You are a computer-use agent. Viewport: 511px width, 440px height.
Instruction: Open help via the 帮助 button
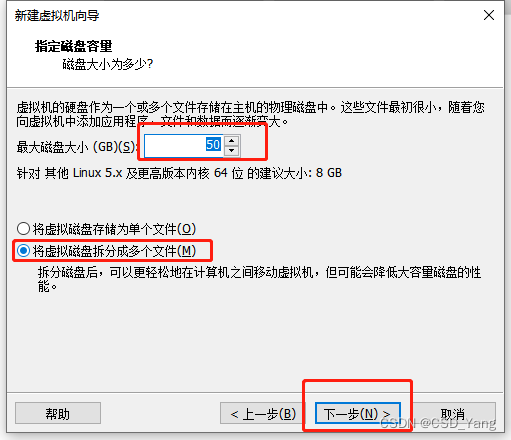[58, 413]
